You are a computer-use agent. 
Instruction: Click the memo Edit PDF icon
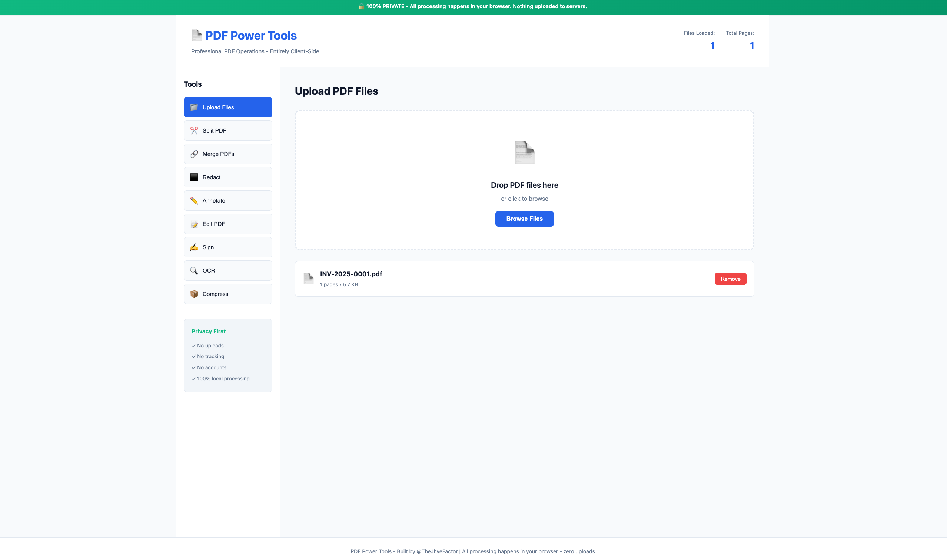click(x=194, y=224)
